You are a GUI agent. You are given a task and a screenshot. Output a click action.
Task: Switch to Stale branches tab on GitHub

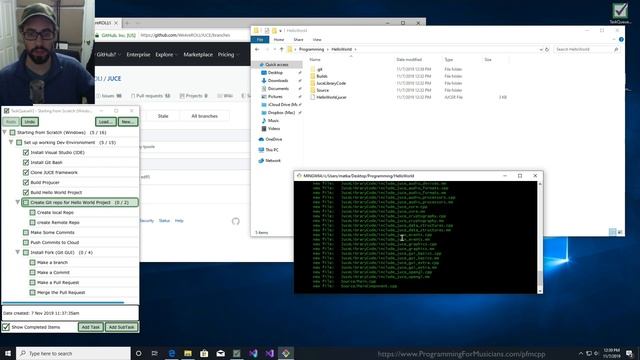163,116
